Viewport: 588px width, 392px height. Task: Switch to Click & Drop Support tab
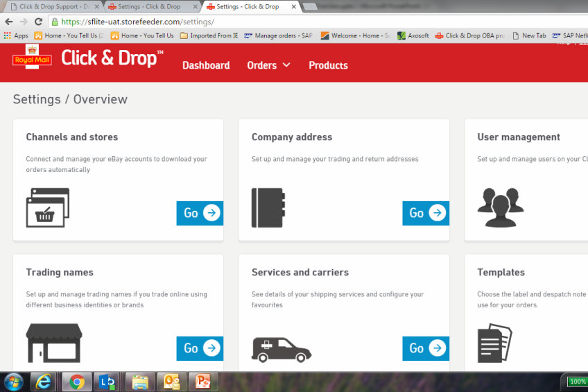click(54, 6)
